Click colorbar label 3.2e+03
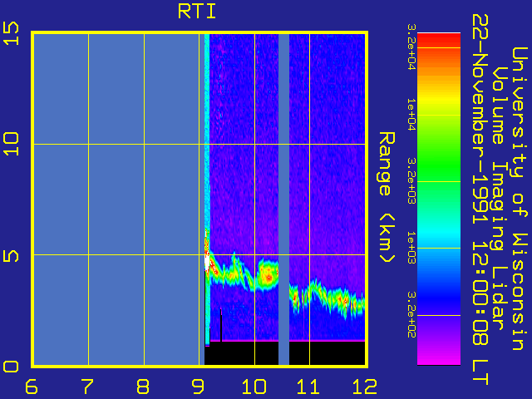Screen dimensions: 532x399 [411, 181]
